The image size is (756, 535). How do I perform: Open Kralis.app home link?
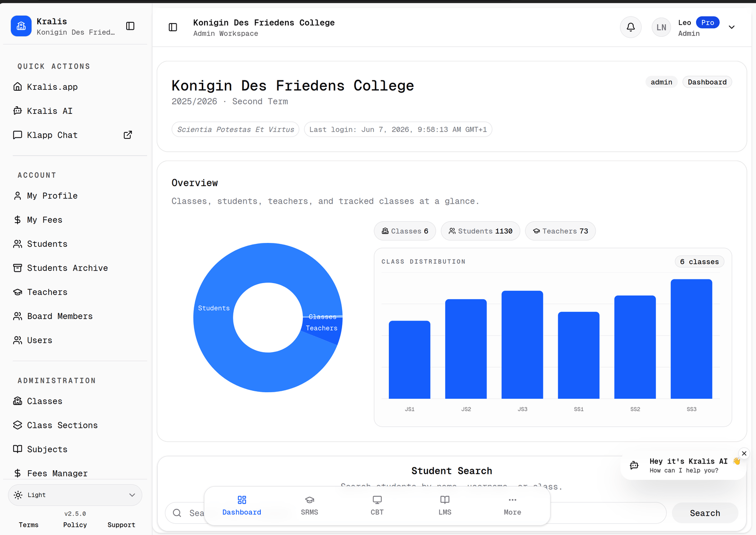[x=52, y=87]
